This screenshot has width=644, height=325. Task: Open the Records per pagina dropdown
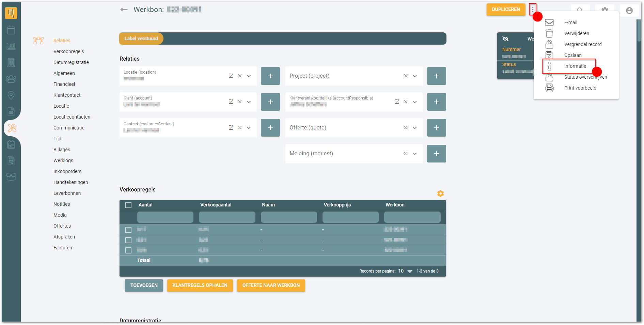[x=405, y=271]
